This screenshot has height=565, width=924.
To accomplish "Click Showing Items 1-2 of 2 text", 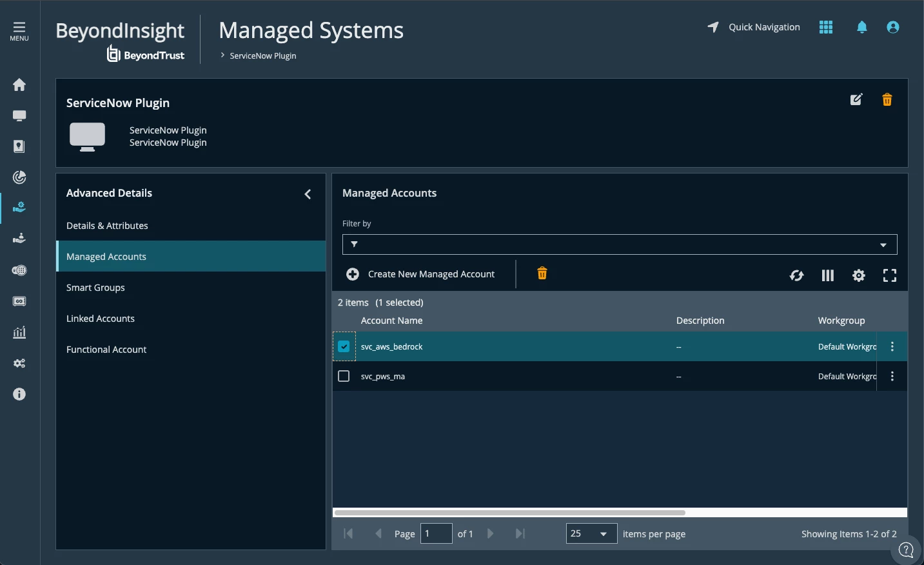I will (x=849, y=534).
